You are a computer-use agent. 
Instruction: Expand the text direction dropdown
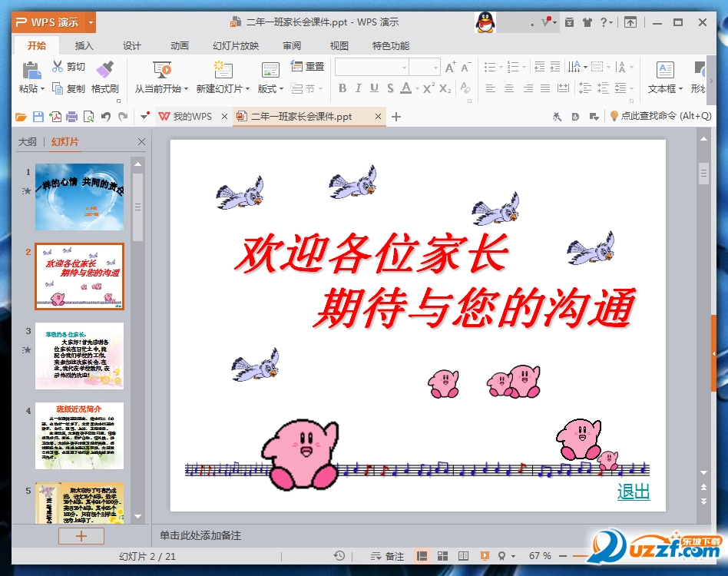pos(585,68)
